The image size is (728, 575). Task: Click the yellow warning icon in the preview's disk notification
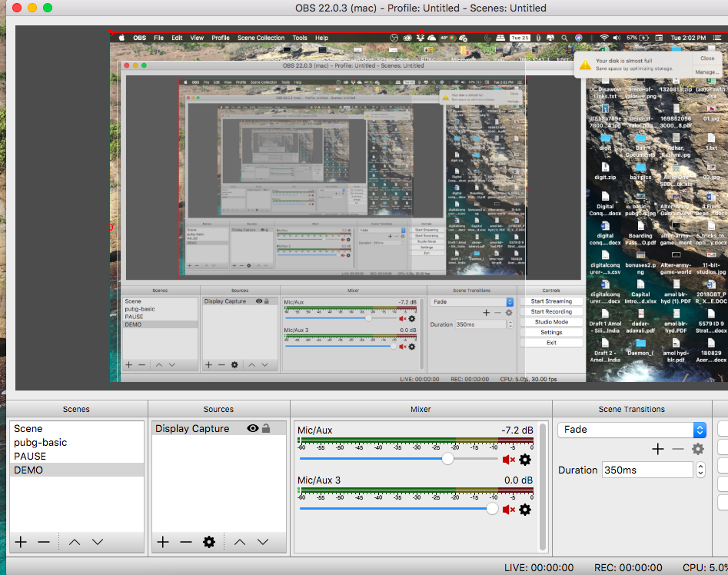click(586, 65)
